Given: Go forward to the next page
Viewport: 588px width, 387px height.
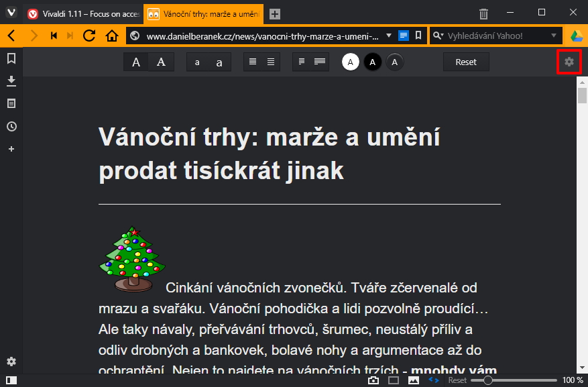Looking at the screenshot, I should [34, 36].
